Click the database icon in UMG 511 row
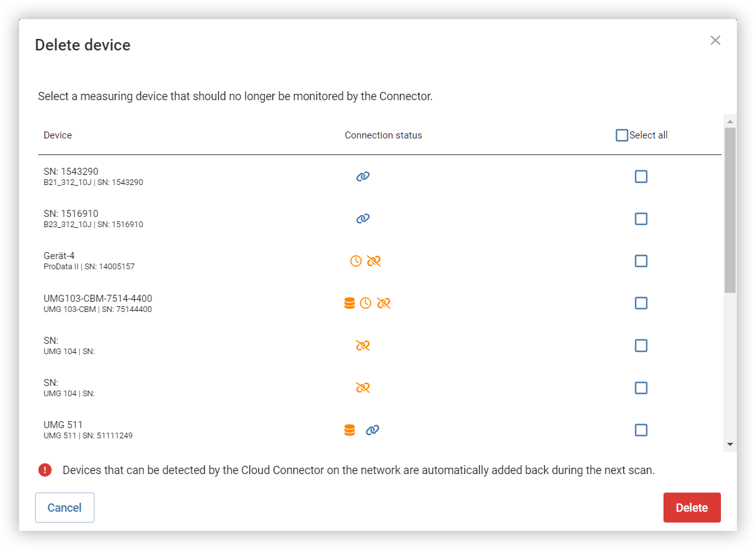 pos(350,429)
